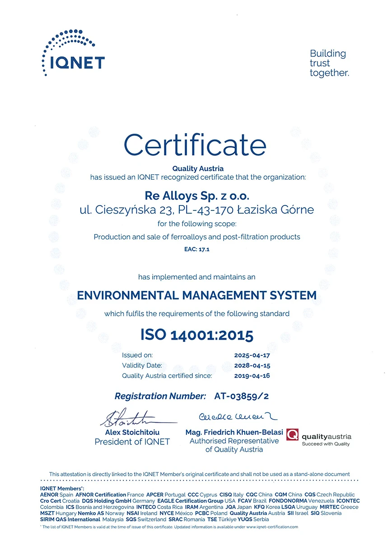Click the large 'Certificate' heading
Image resolution: width=392 pixels, height=542 pixels.
pyautogui.click(x=195, y=145)
